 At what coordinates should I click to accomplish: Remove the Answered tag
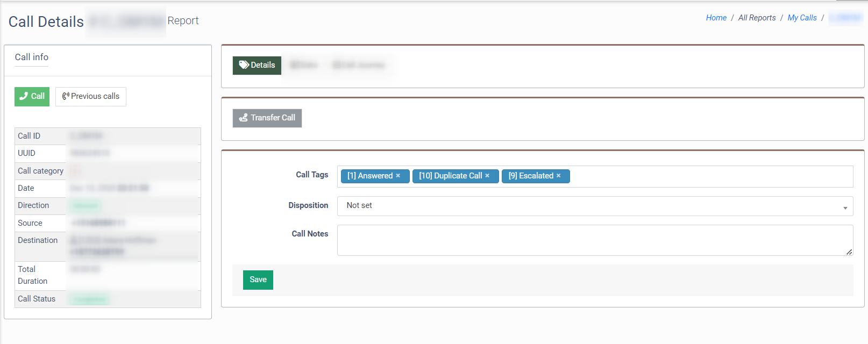click(x=398, y=176)
